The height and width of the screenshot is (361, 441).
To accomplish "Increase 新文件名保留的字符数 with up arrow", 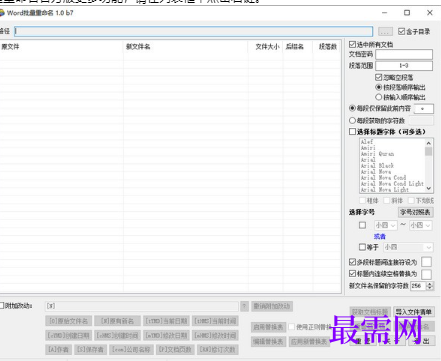I will click(x=430, y=284).
